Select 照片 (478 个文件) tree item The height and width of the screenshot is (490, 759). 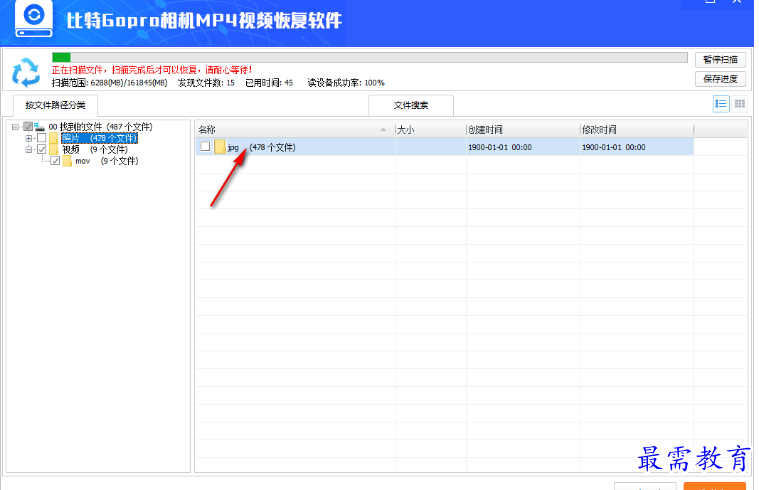pos(100,138)
